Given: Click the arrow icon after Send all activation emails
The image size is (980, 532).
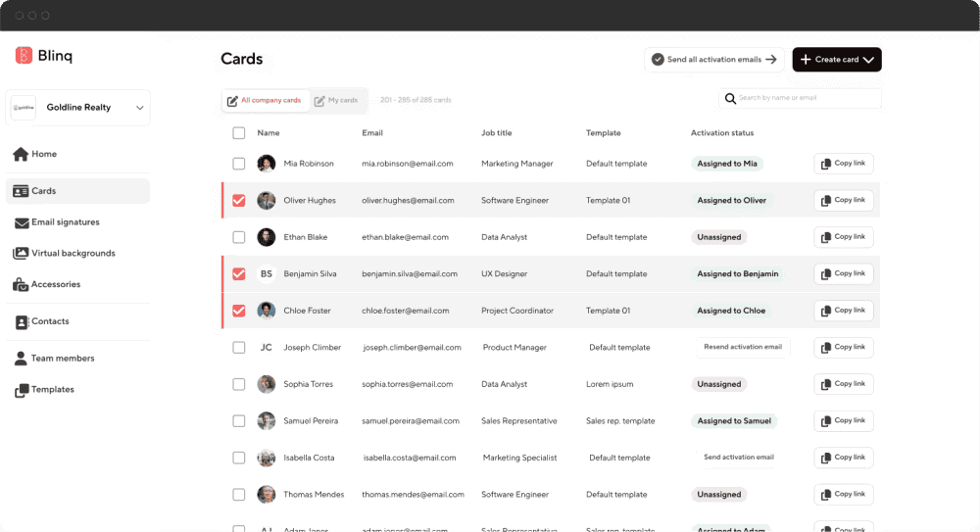Looking at the screenshot, I should [x=771, y=60].
